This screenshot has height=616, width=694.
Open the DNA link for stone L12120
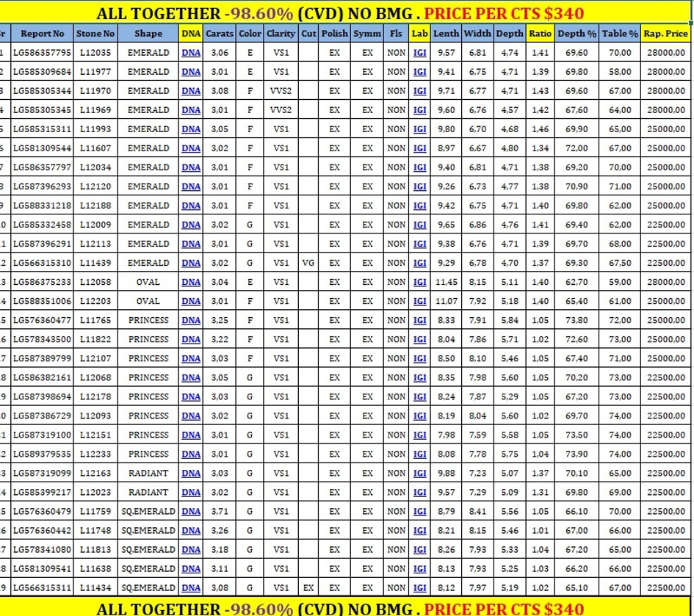tap(191, 186)
